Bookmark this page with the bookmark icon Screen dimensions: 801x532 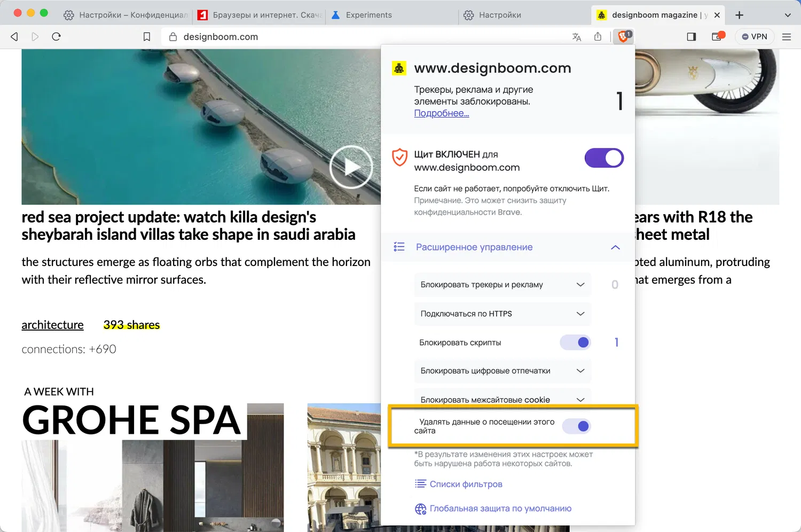point(147,37)
